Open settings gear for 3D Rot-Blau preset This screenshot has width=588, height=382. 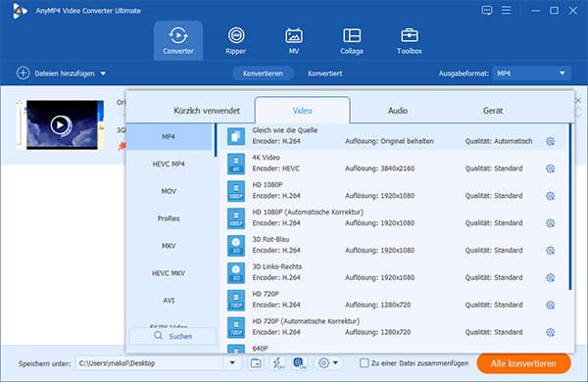(x=550, y=251)
